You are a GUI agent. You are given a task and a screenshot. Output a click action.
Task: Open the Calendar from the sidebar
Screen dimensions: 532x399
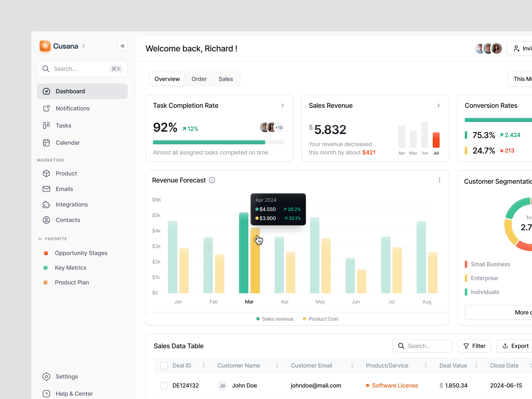[x=68, y=142]
